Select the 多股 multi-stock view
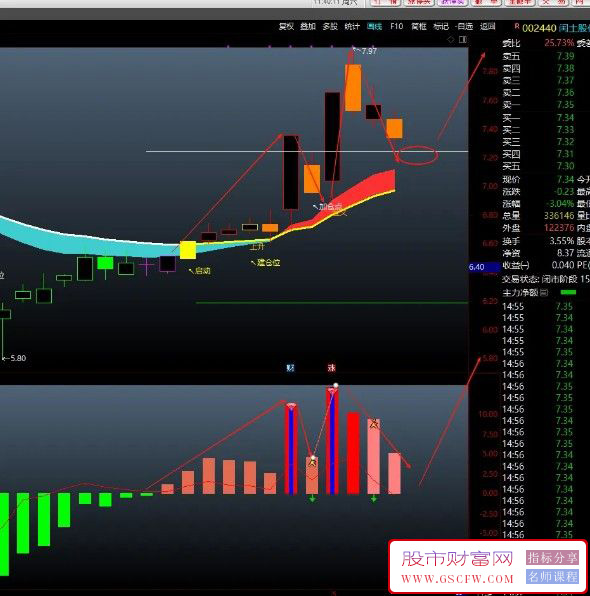This screenshot has height=596, width=590. click(x=330, y=26)
